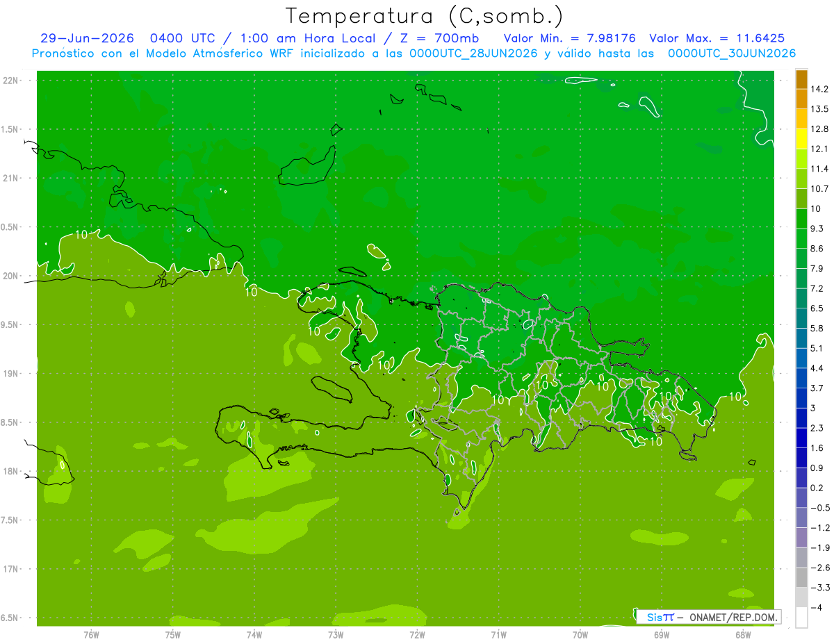This screenshot has width=834, height=644.
Task: Click the '0400 UTC' time text
Action: tap(183, 38)
